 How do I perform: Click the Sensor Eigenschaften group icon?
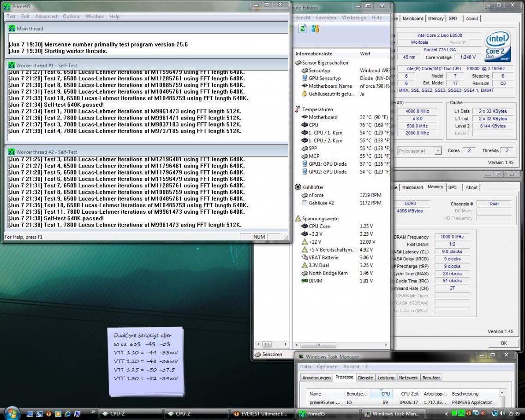tap(298, 63)
